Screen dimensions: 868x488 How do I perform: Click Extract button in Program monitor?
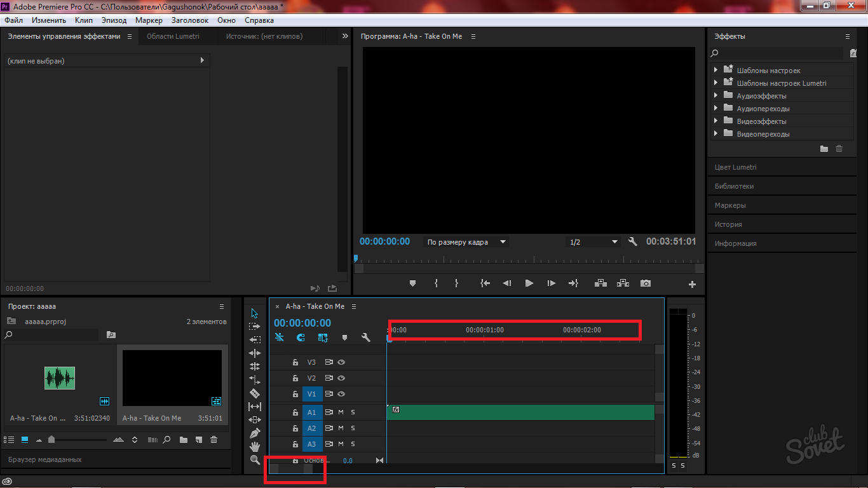pos(623,283)
